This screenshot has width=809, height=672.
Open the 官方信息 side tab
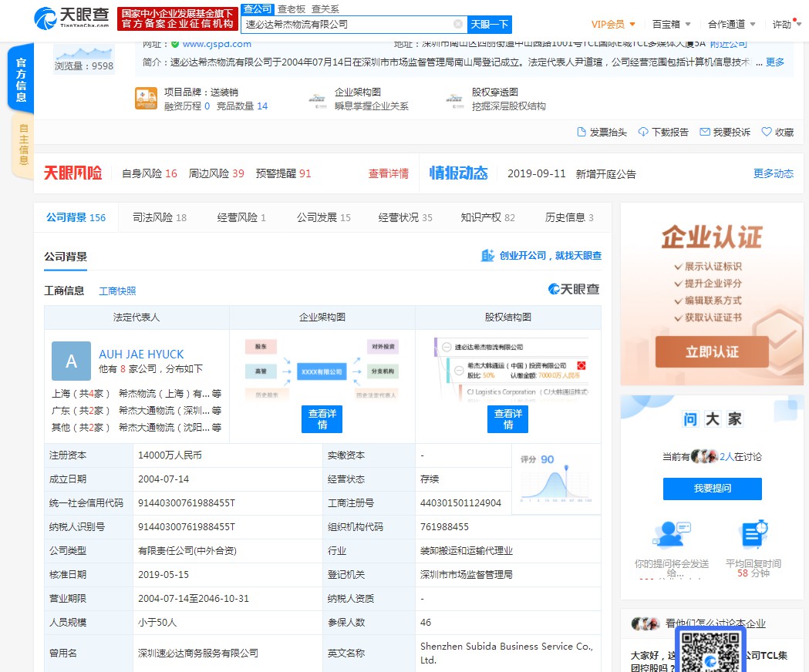point(21,79)
